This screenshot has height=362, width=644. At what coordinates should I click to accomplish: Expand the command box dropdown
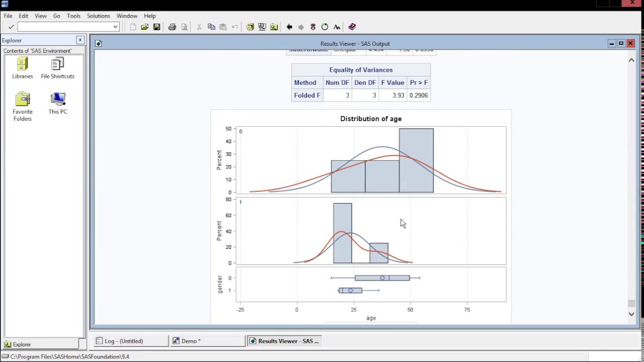pyautogui.click(x=115, y=27)
